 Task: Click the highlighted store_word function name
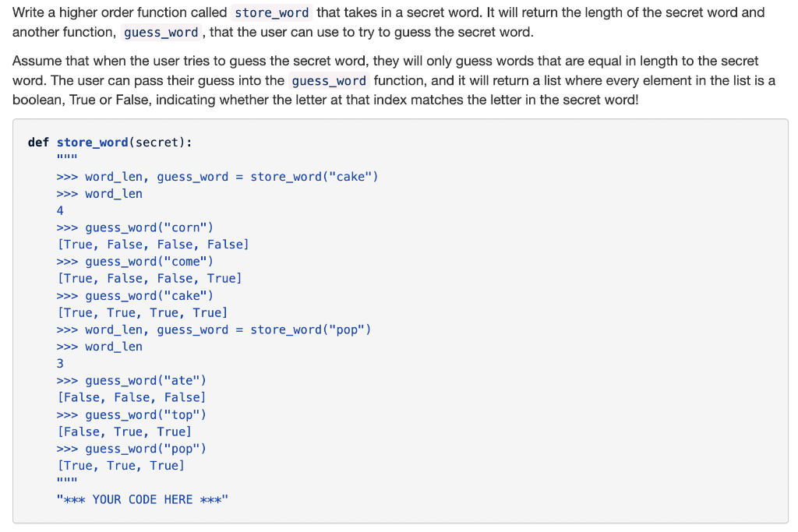click(93, 142)
